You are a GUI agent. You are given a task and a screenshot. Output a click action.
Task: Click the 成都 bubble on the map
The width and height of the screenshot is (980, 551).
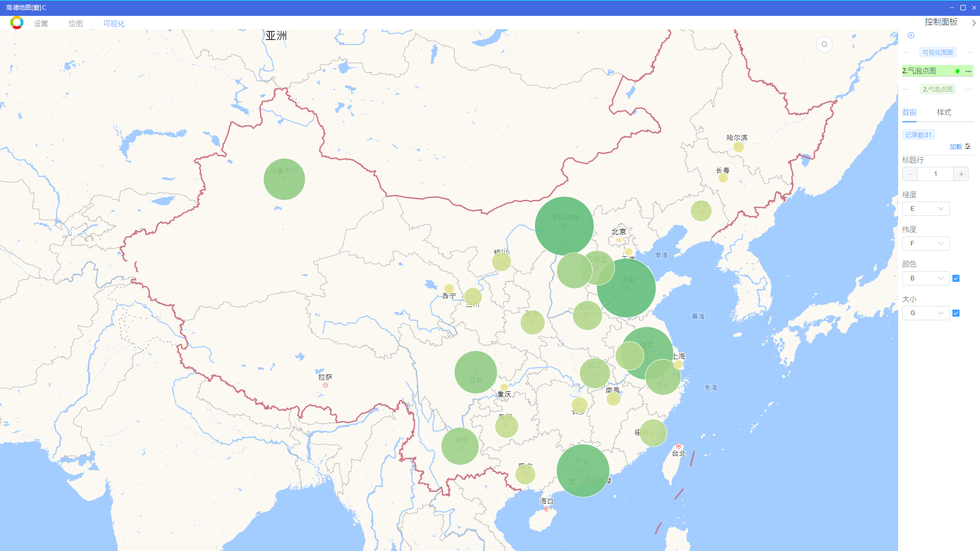(x=476, y=372)
